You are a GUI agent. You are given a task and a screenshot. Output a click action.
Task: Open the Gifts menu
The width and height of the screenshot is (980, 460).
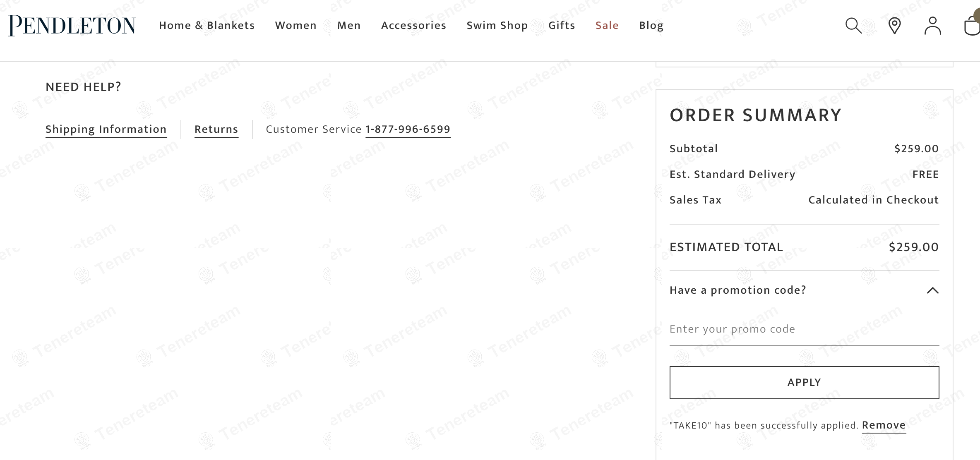pos(562,26)
